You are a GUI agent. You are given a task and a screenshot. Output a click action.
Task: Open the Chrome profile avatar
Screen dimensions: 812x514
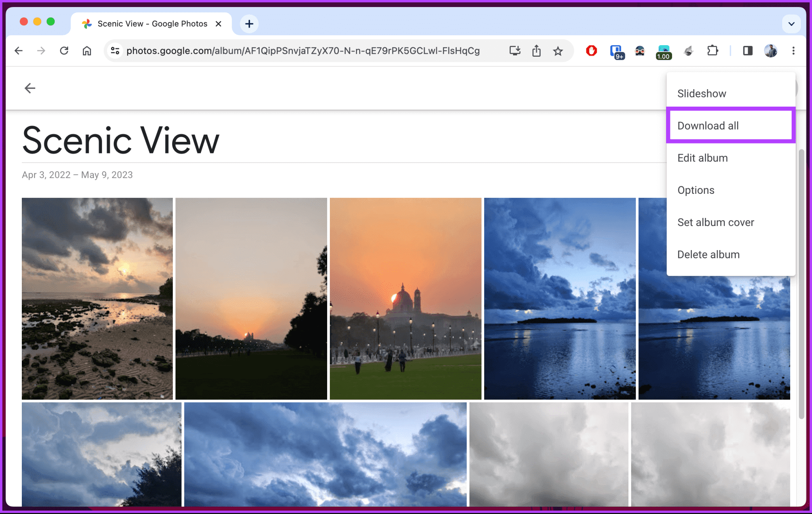pyautogui.click(x=770, y=51)
